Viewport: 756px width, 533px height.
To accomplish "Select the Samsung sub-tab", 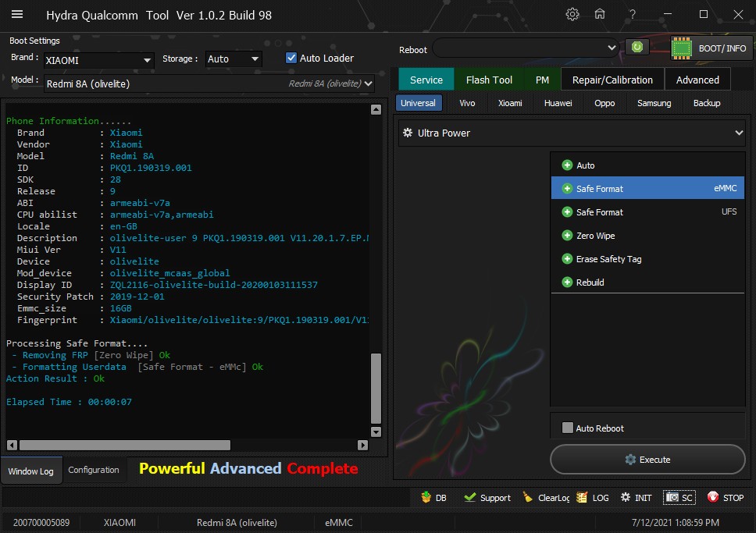I will coord(654,103).
